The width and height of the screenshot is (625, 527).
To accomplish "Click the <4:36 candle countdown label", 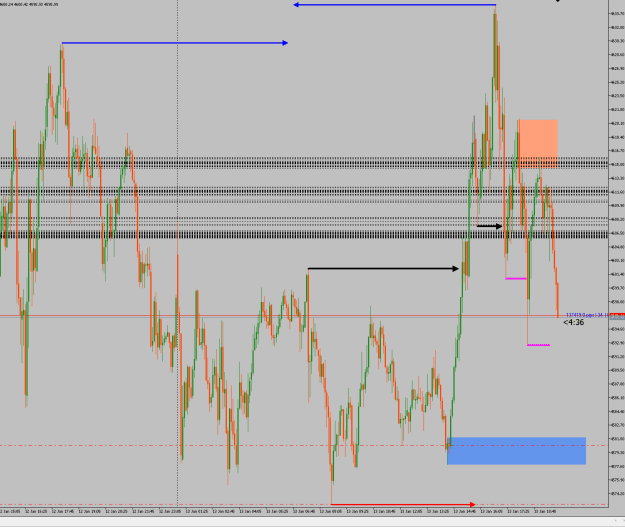I will pos(574,322).
